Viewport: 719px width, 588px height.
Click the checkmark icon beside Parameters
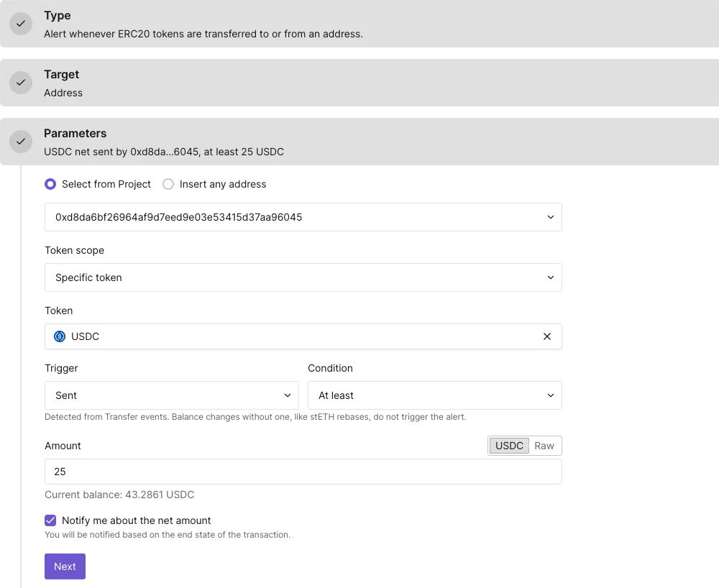point(21,141)
